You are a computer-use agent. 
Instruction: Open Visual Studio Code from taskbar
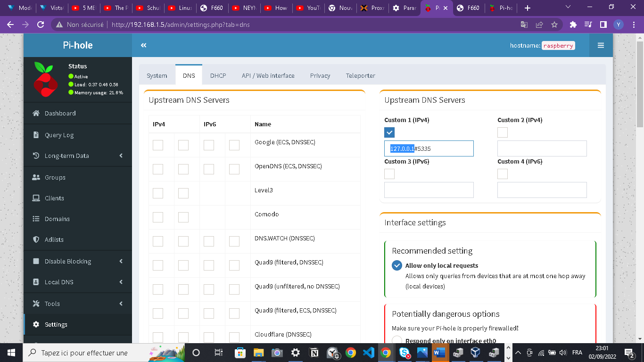(x=369, y=352)
